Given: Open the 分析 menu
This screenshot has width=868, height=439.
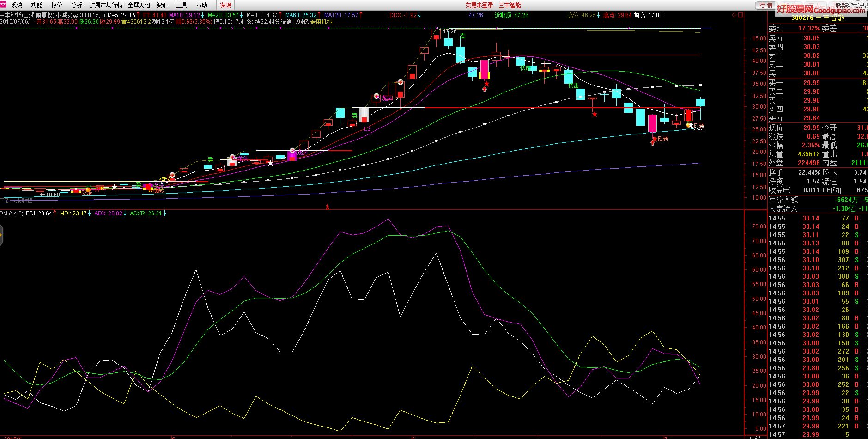Looking at the screenshot, I should click(77, 5).
